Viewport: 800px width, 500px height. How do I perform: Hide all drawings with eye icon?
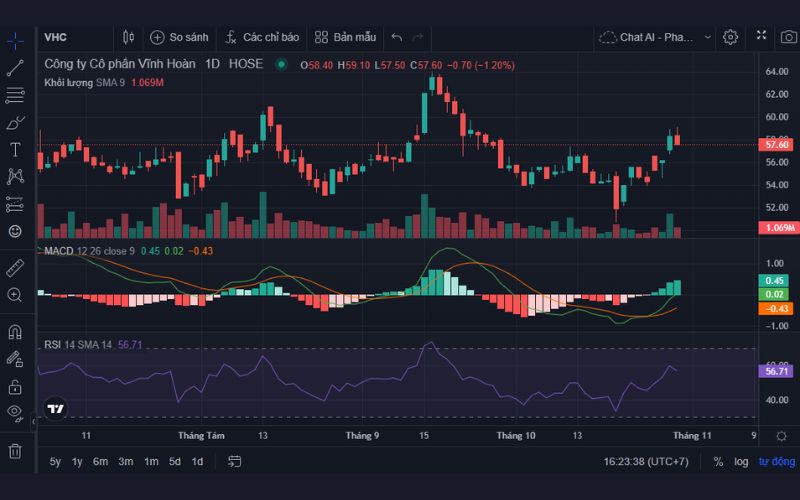tap(15, 412)
